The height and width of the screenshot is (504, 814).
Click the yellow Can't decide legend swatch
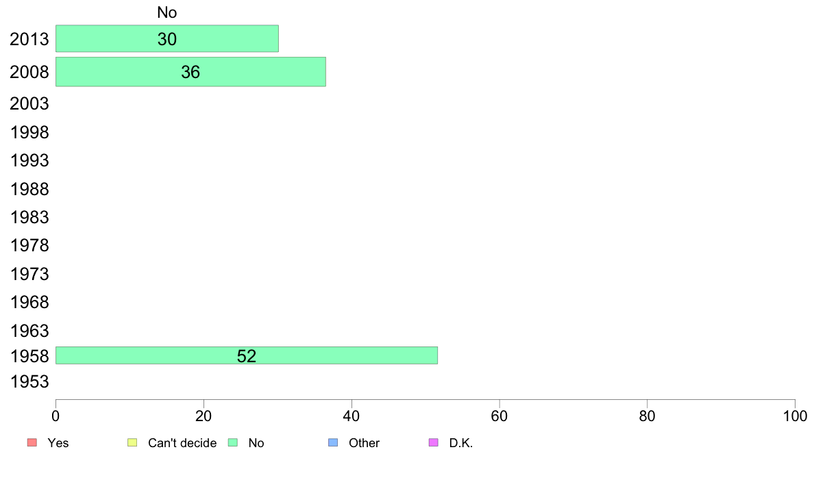tap(132, 442)
